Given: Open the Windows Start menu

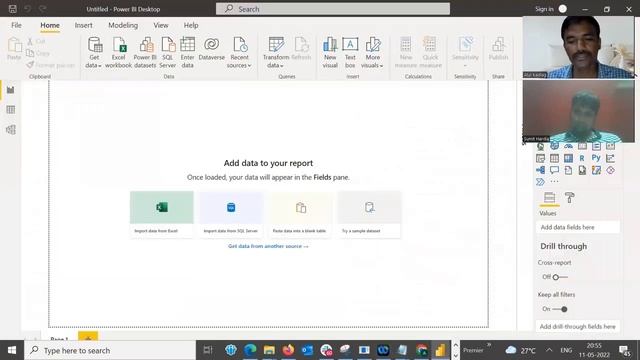Looking at the screenshot, I should point(12,350).
